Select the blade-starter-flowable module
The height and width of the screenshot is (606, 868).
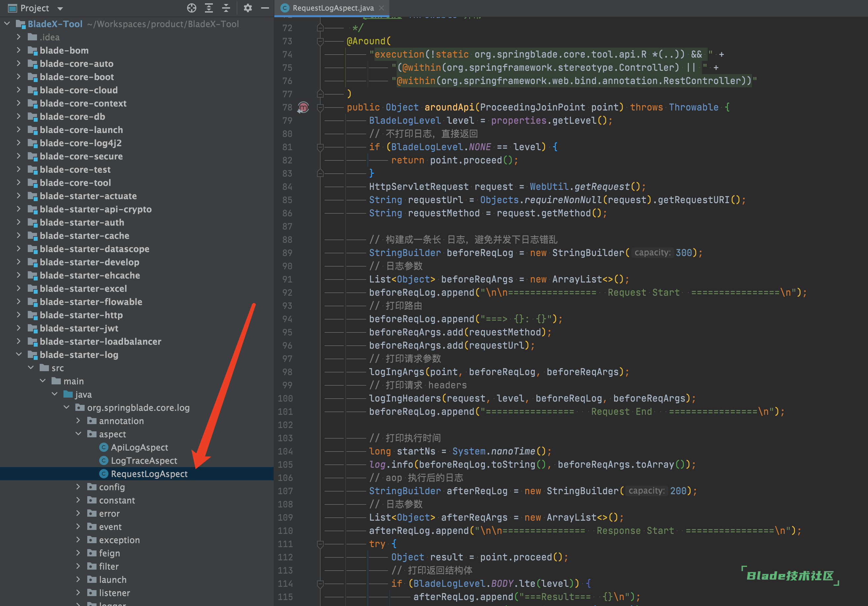coord(91,302)
